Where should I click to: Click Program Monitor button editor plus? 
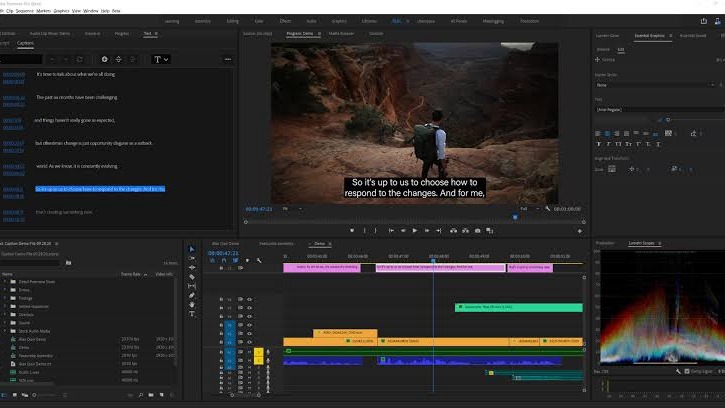580,230
